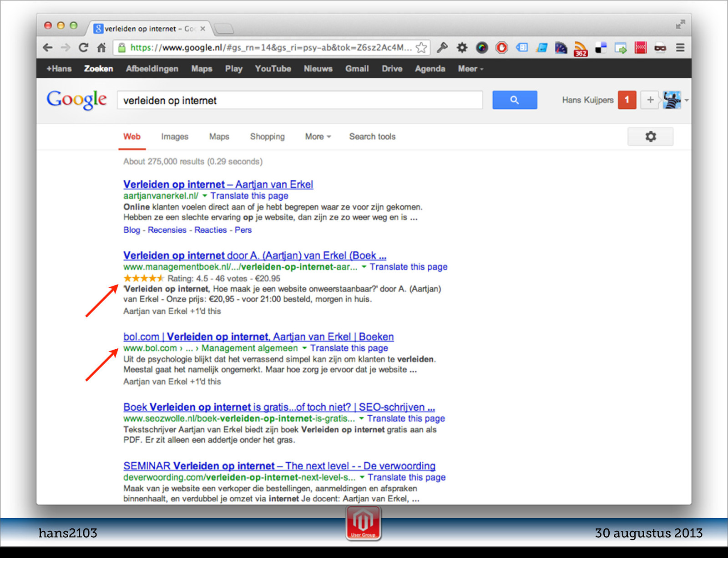This screenshot has width=728, height=561.
Task: Expand green arrow next to managementboek.nl URL
Action: click(x=364, y=267)
